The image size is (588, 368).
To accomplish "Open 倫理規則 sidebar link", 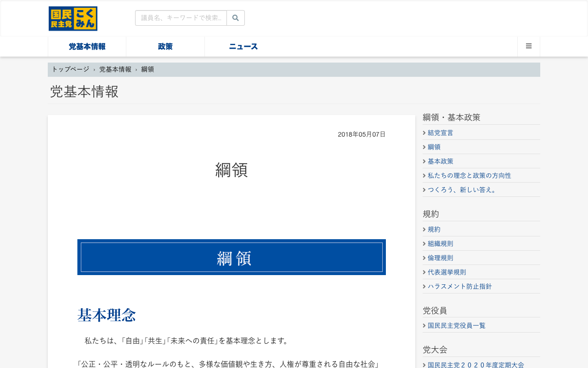I will coord(441,258).
